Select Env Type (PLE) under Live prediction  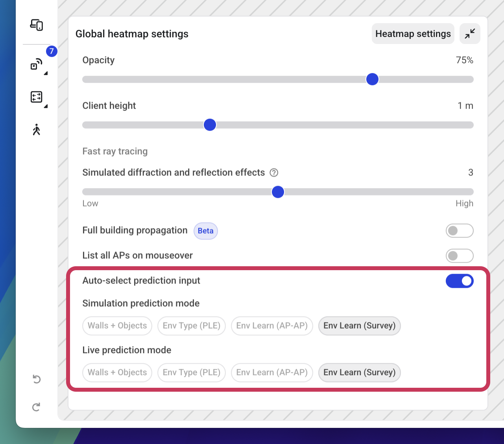192,373
